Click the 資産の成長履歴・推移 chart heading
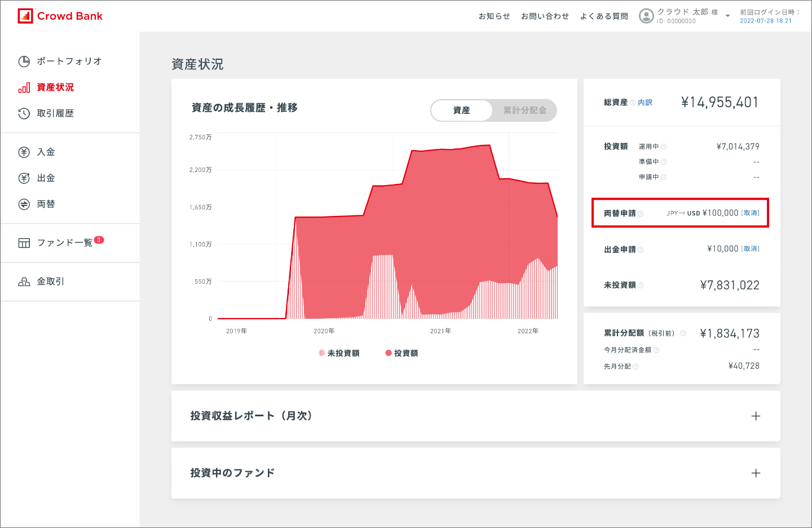This screenshot has height=528, width=812. tap(245, 108)
